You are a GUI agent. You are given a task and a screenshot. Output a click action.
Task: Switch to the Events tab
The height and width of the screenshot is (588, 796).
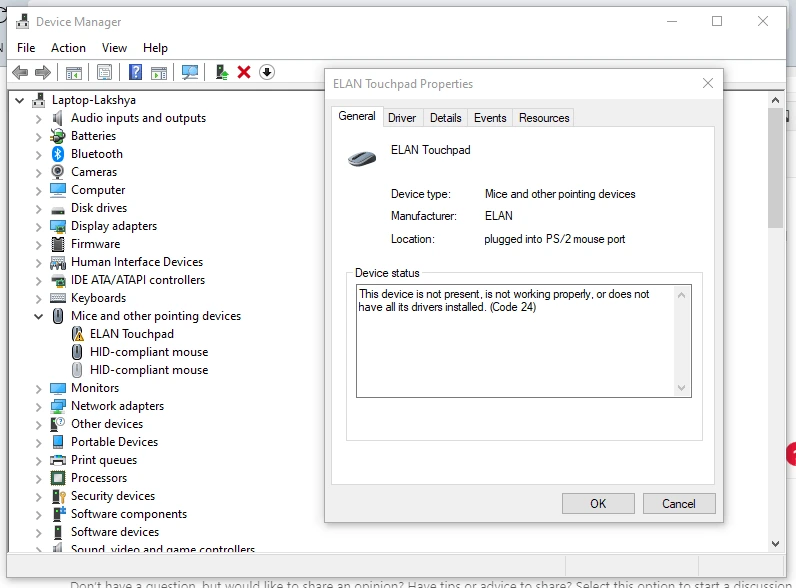489,118
